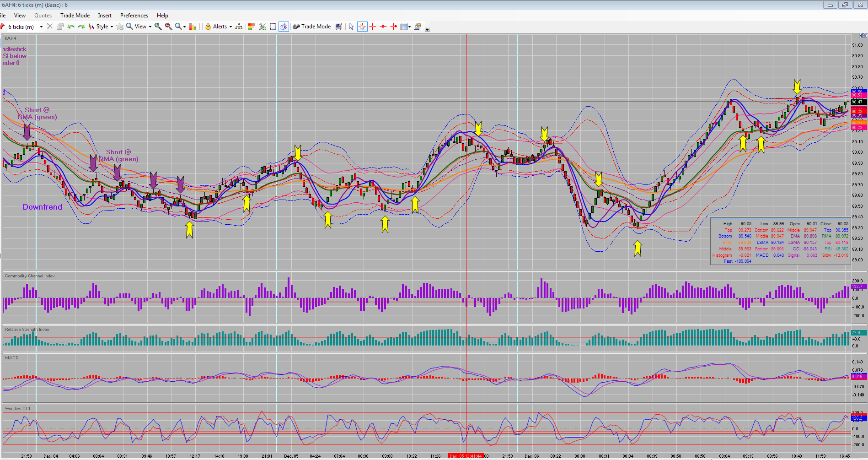
Task: Click the zoom out magnifier with minus
Action: [x=169, y=27]
